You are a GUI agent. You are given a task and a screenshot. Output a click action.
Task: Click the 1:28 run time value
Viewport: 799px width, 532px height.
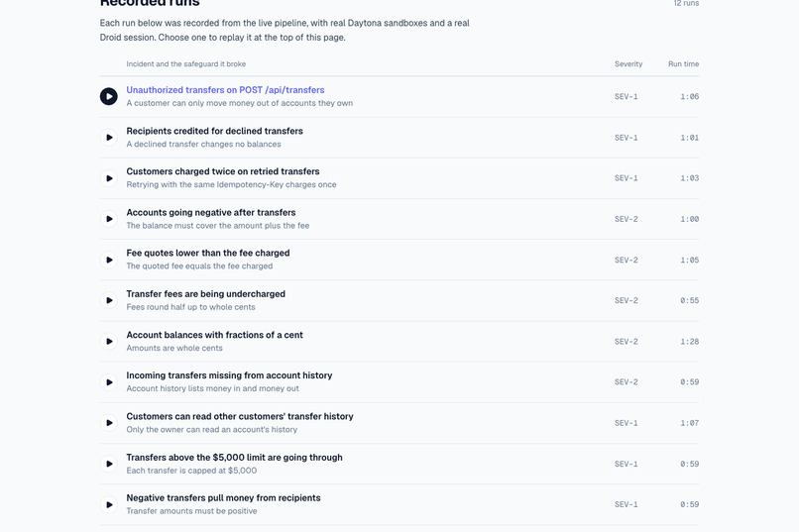(x=689, y=342)
